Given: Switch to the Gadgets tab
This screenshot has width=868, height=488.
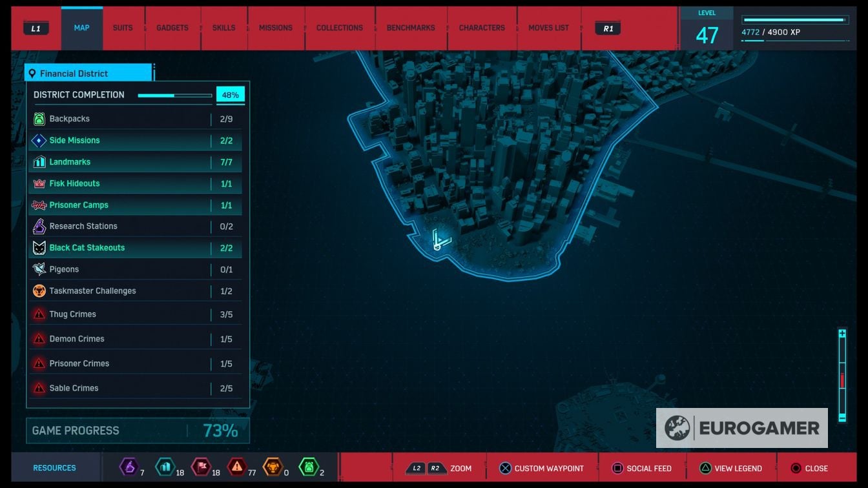Looking at the screenshot, I should pyautogui.click(x=172, y=28).
